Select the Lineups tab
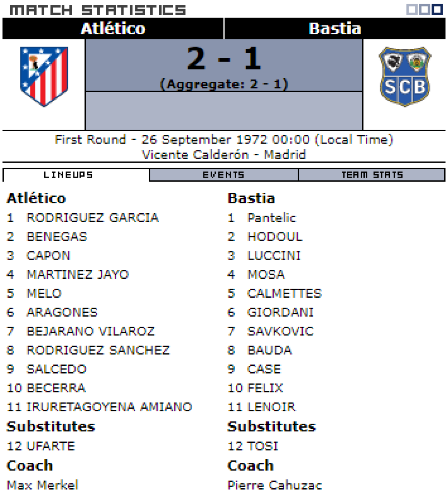Screen dimensions: 448x492 click(x=69, y=175)
